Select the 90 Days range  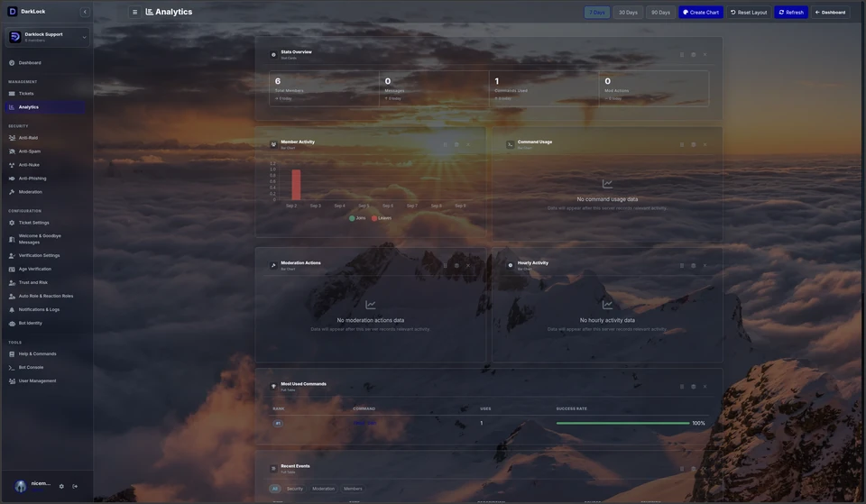pos(660,12)
